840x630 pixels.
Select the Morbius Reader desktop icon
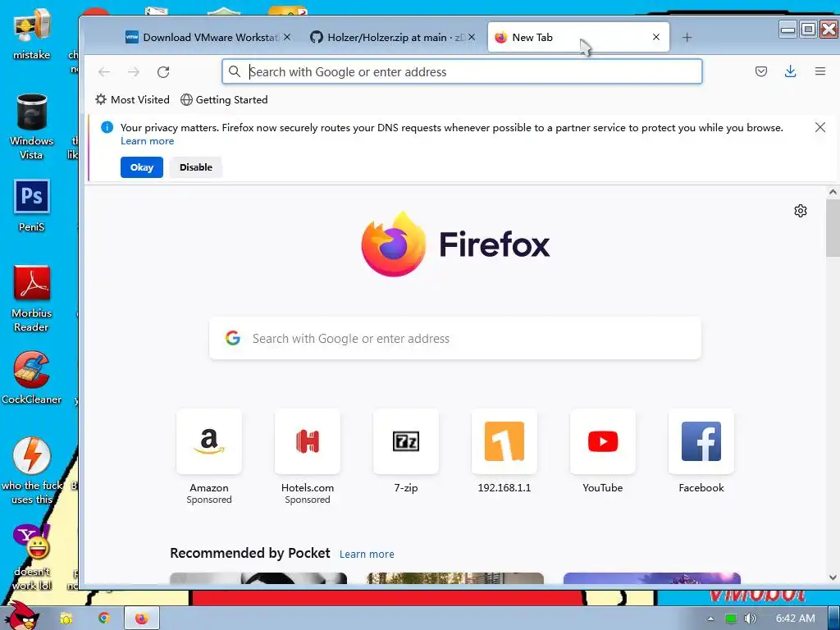pos(32,299)
